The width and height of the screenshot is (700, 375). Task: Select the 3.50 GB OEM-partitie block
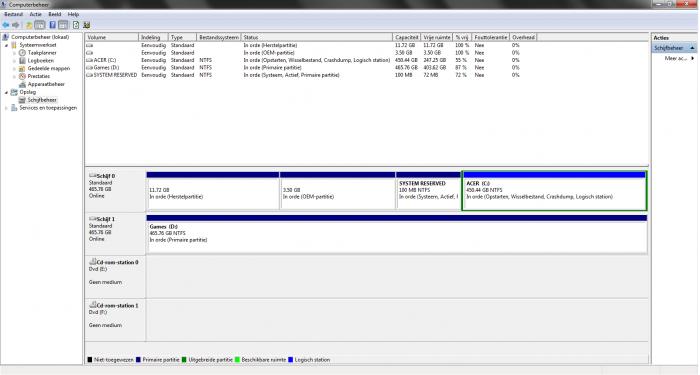tap(338, 191)
